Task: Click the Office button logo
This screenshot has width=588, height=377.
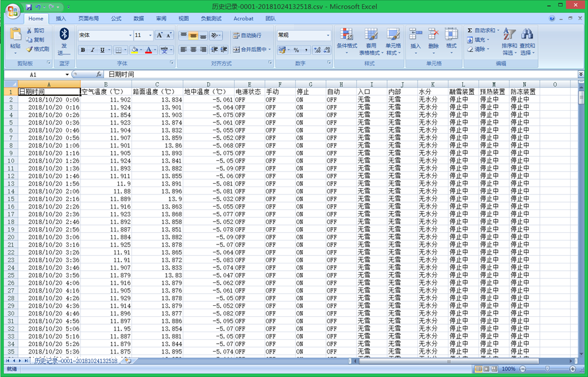Action: pyautogui.click(x=13, y=11)
